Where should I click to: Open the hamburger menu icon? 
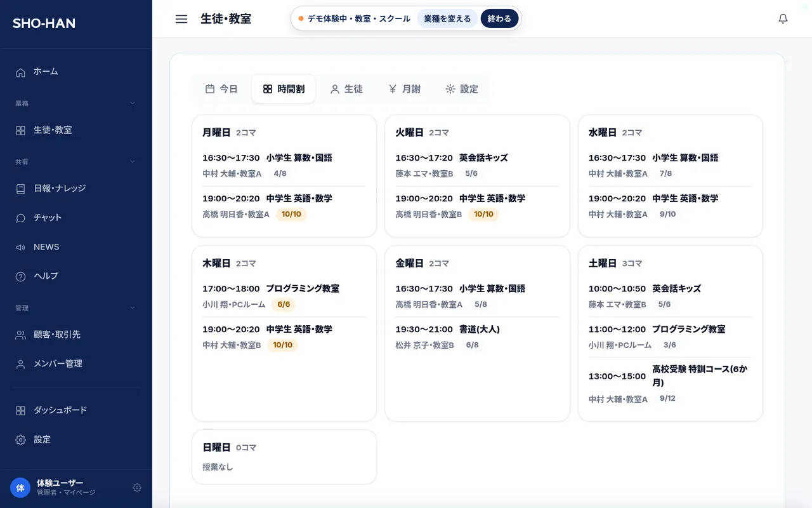click(181, 19)
